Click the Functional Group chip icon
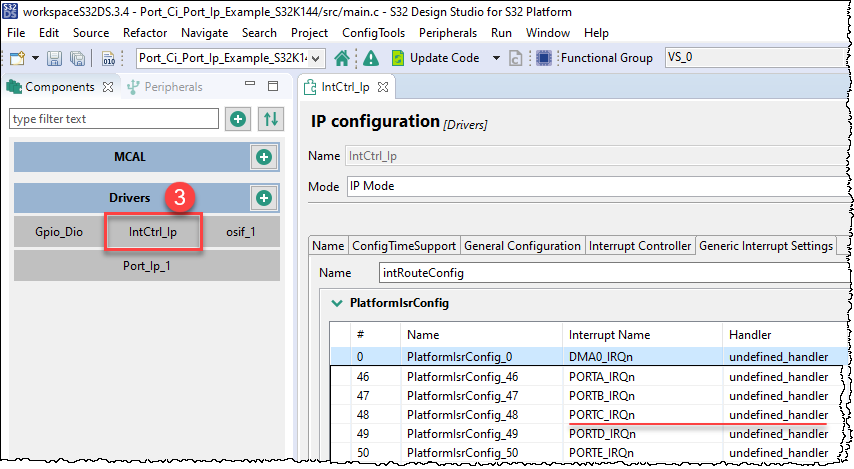This screenshot has height=469, width=854. coord(544,58)
